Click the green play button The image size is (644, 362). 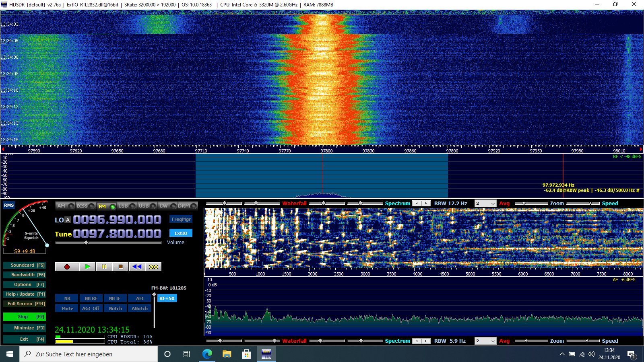(87, 267)
